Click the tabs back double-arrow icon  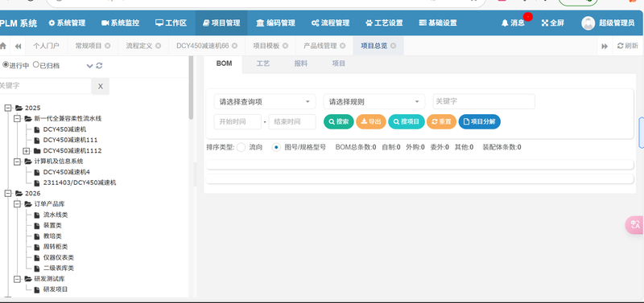point(18,47)
